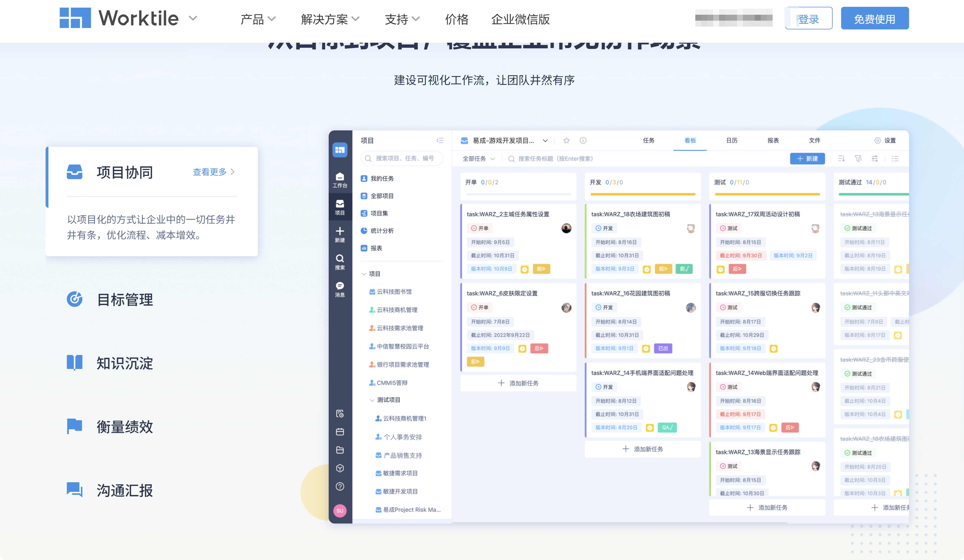
Task: Click the filter icon in the kanban toolbar
Action: pyautogui.click(x=858, y=159)
